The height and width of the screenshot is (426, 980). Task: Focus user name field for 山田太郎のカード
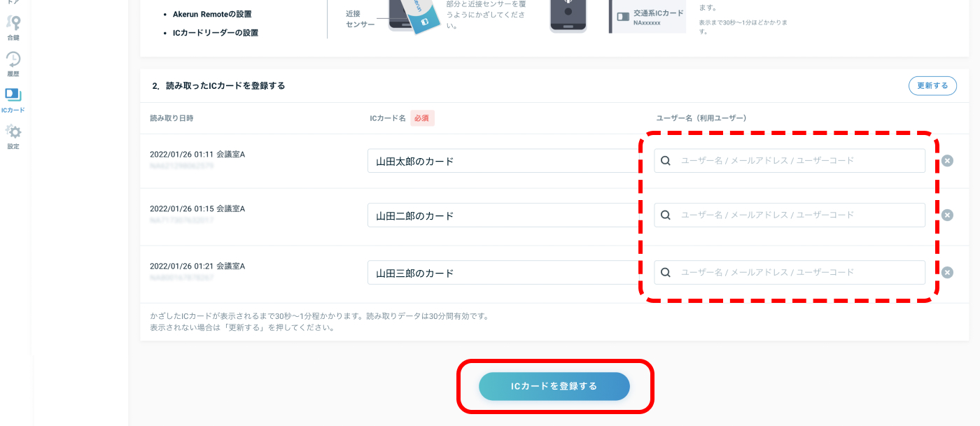pyautogui.click(x=790, y=161)
